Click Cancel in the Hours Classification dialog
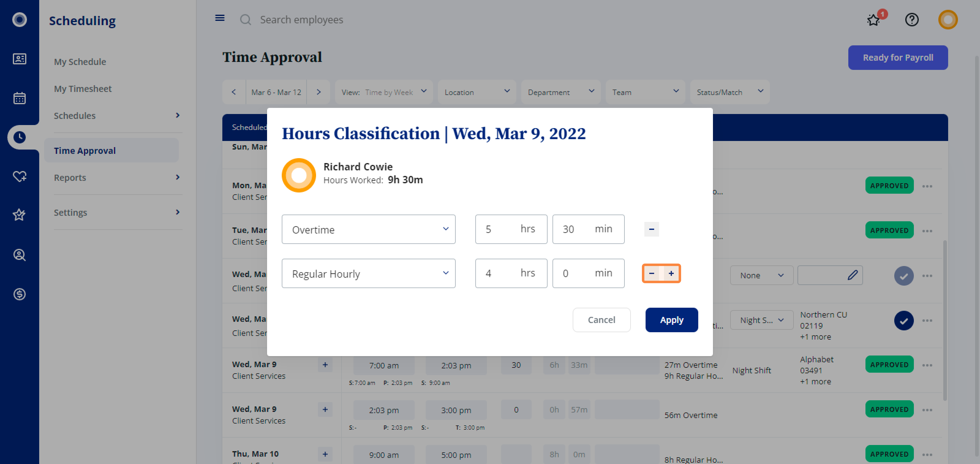The width and height of the screenshot is (980, 464). click(601, 320)
